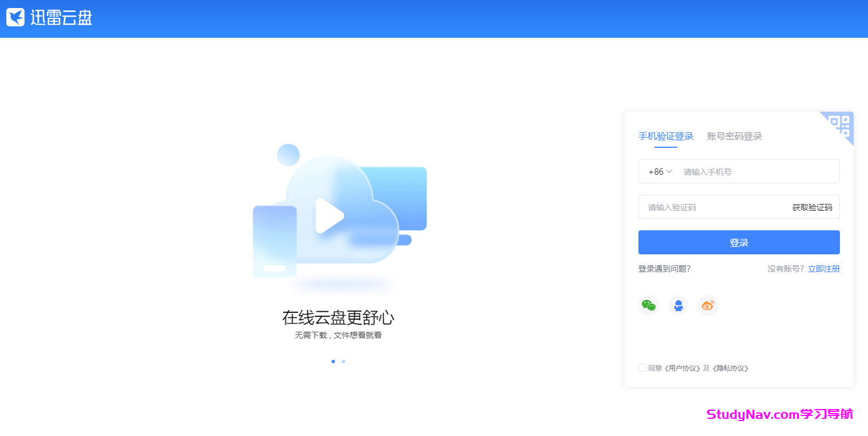Open WeChat login option
Viewport: 868px width, 436px height.
(649, 305)
